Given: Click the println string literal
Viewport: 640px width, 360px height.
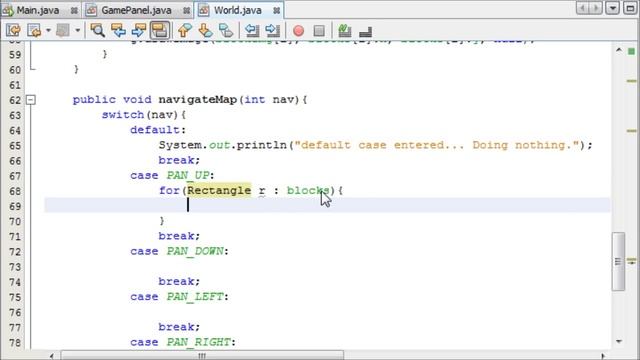Looking at the screenshot, I should pos(437,145).
